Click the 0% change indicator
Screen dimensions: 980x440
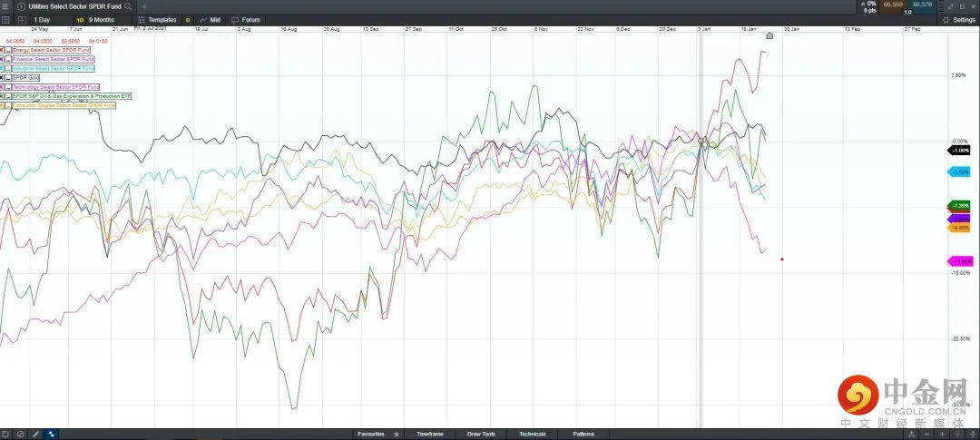tap(868, 4)
